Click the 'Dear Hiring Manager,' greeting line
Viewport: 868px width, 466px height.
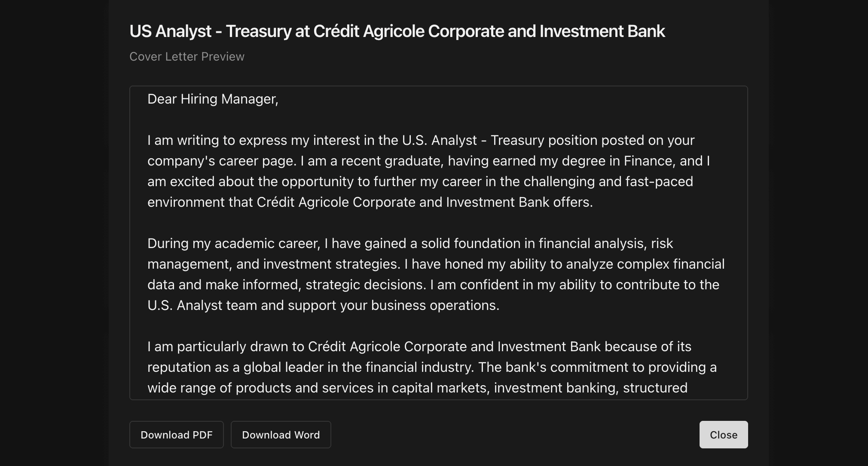pyautogui.click(x=213, y=99)
